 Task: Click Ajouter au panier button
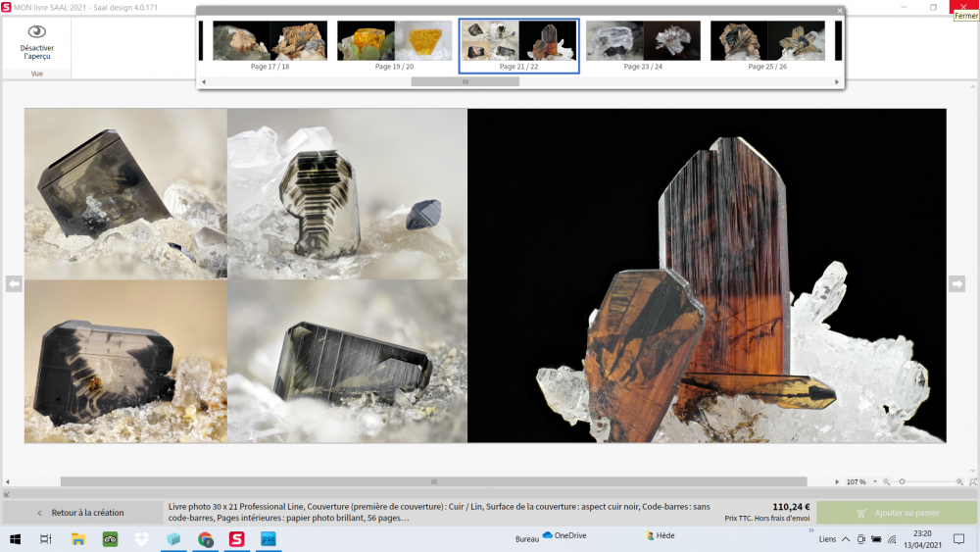897,513
